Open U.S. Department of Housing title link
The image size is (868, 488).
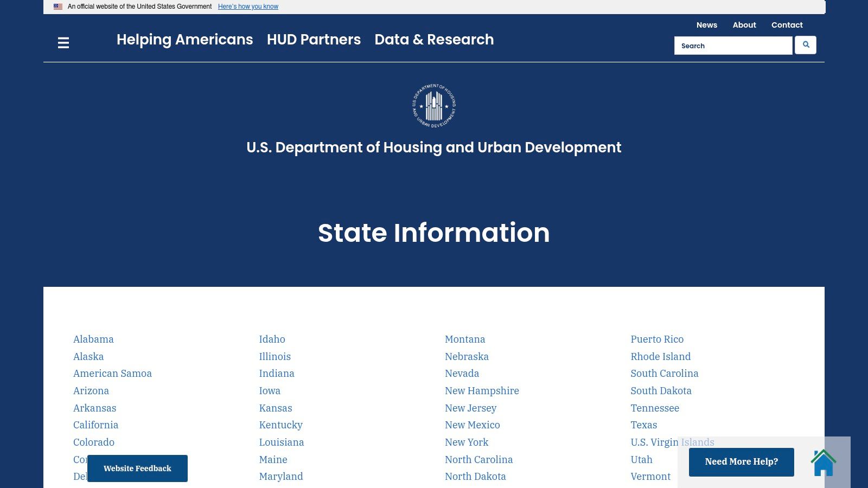coord(434,147)
